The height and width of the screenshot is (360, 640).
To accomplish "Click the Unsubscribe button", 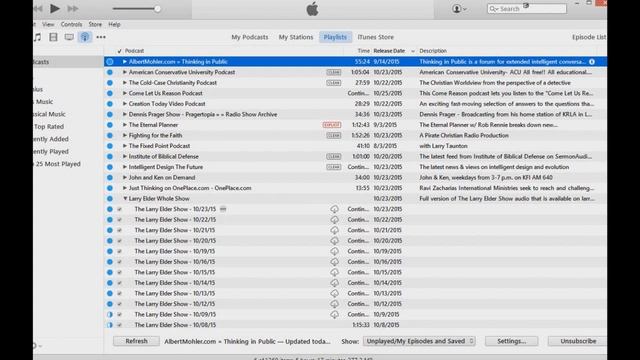I will [578, 341].
